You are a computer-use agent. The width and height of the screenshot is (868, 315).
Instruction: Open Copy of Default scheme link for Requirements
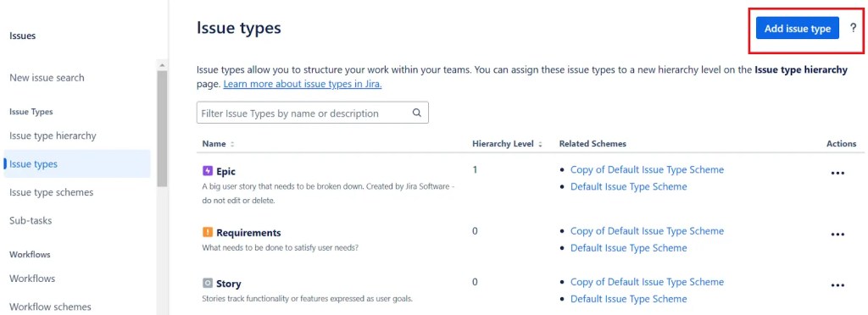pos(647,231)
